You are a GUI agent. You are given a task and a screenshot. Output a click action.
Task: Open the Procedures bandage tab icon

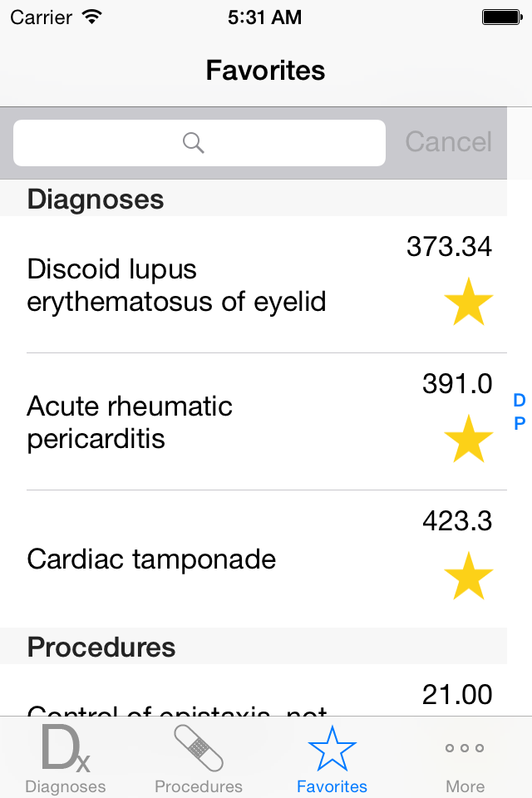click(x=199, y=748)
